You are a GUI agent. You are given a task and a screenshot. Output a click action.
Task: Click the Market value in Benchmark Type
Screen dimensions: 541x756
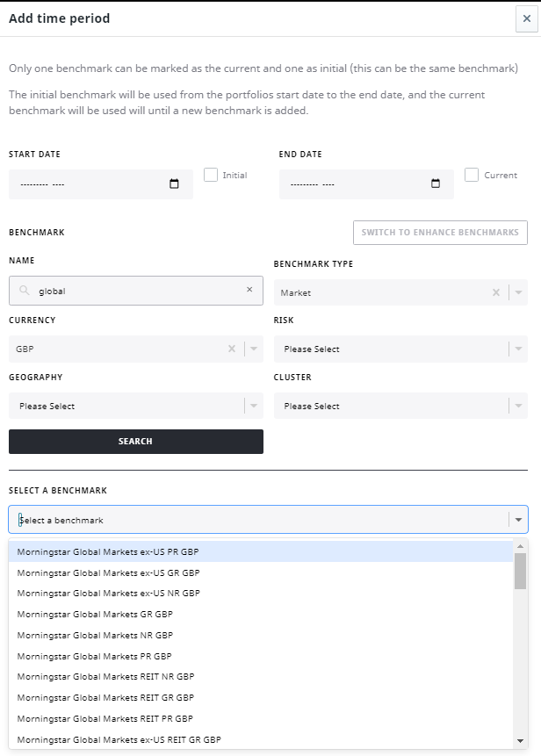tap(296, 292)
